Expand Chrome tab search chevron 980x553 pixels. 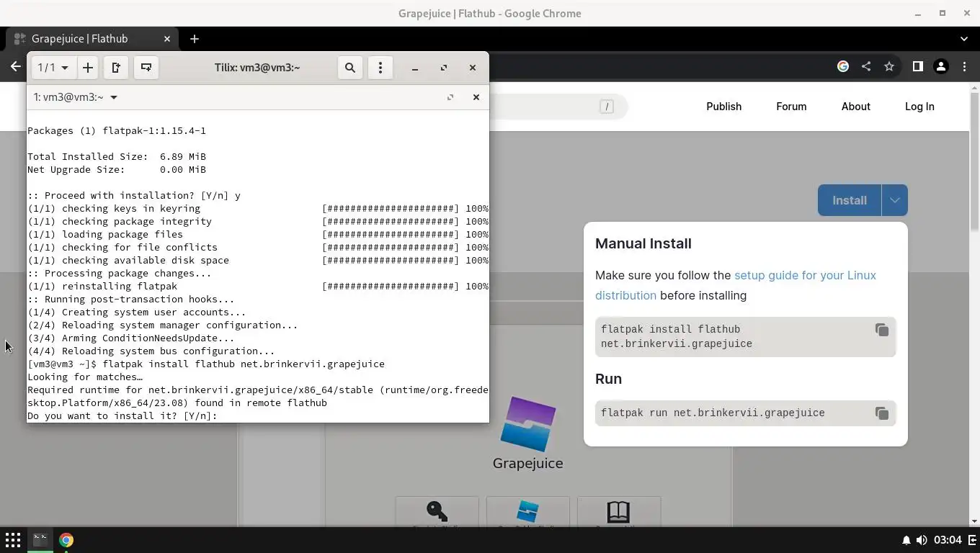click(x=964, y=39)
